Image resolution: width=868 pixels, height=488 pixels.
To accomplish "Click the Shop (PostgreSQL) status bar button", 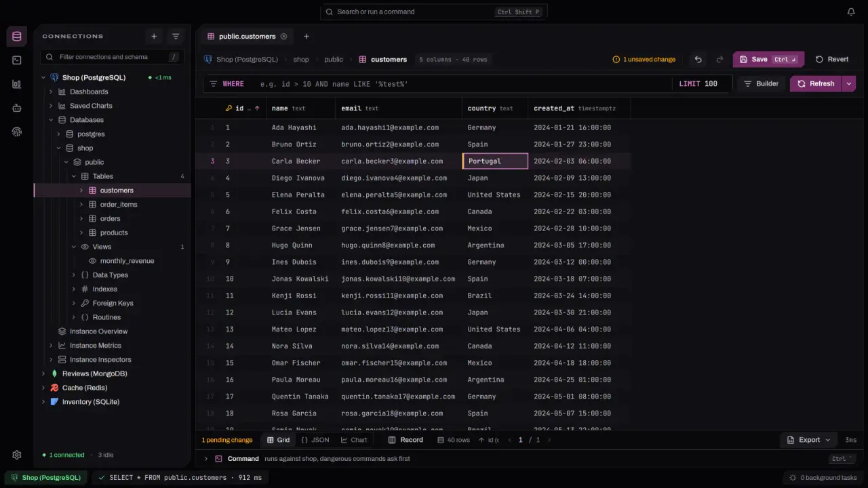I will tap(46, 478).
